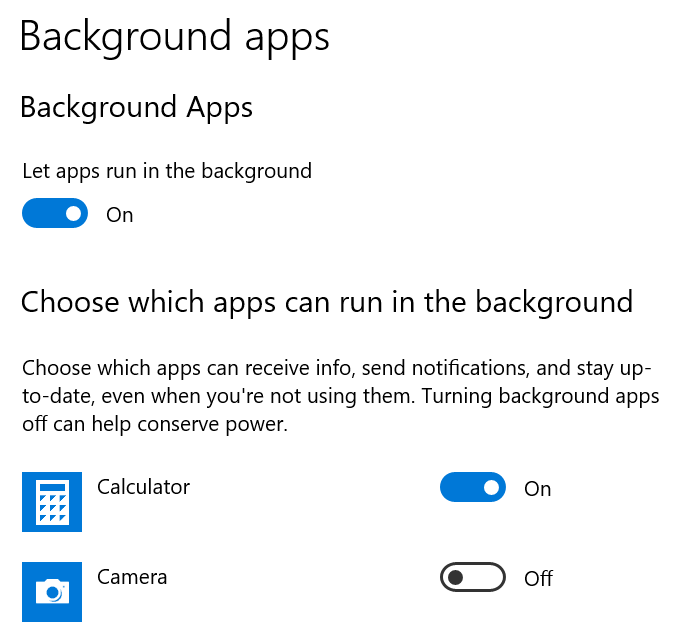Click 'Let apps run in the background' label

coord(167,172)
